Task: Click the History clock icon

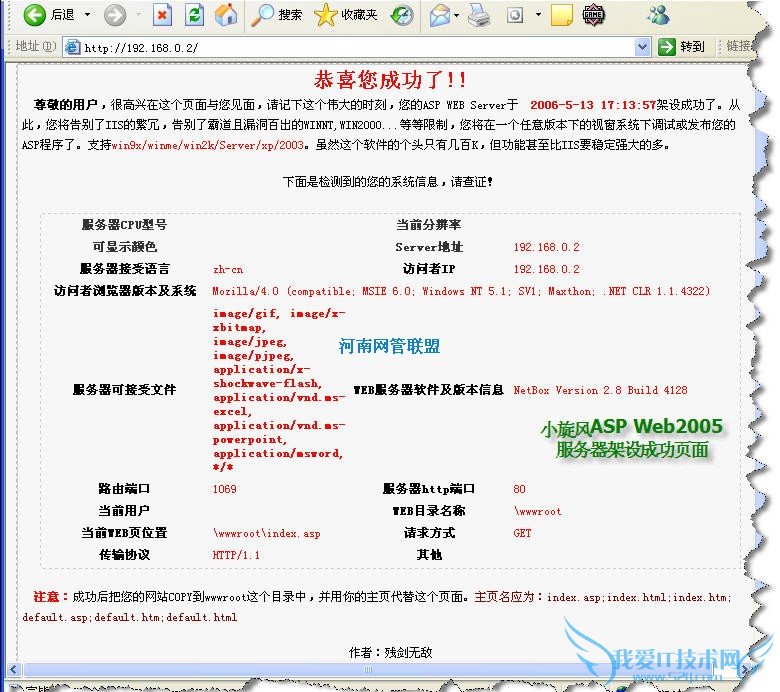Action: pyautogui.click(x=401, y=15)
